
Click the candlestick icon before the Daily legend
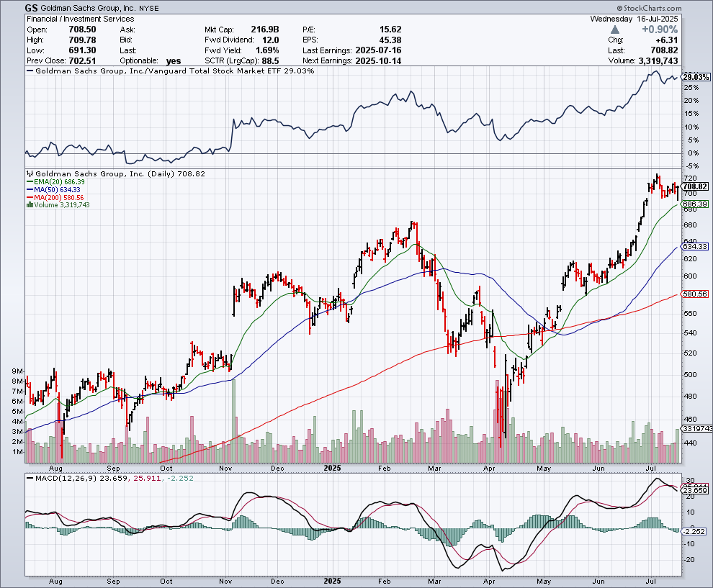(x=30, y=173)
